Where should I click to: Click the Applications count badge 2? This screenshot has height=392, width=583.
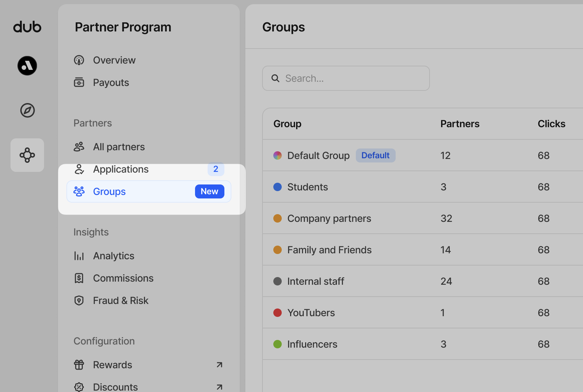point(216,169)
